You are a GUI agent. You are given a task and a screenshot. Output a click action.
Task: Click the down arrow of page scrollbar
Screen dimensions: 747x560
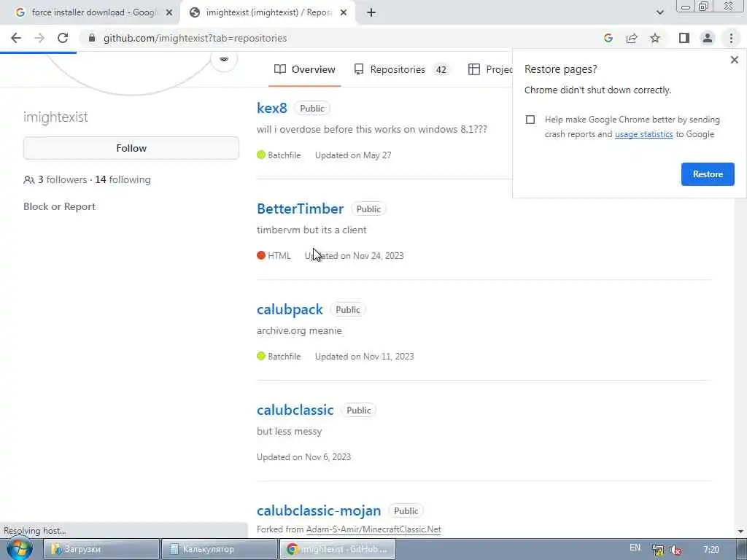click(740, 531)
